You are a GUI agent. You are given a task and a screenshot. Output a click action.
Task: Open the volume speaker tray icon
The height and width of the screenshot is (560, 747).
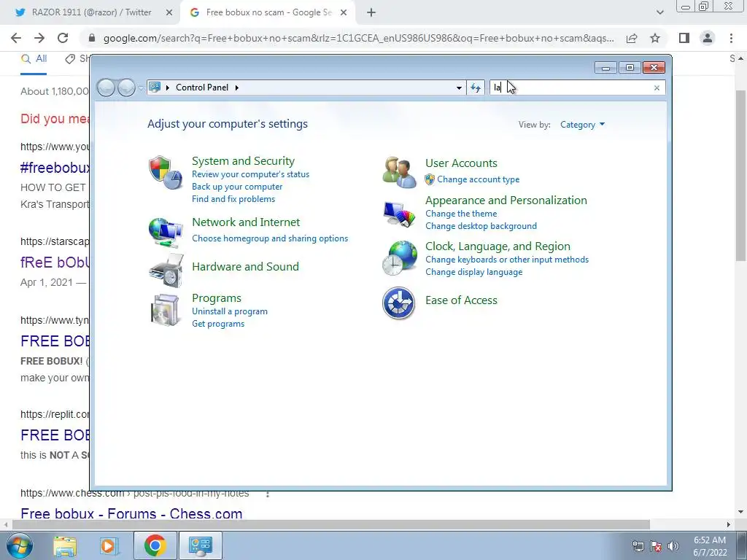673,546
